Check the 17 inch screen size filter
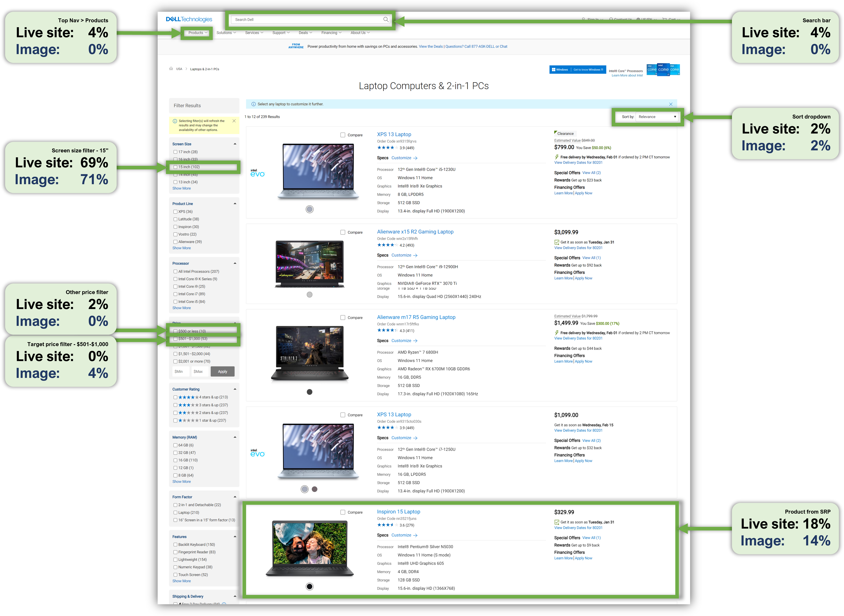844x616 pixels. pos(176,152)
